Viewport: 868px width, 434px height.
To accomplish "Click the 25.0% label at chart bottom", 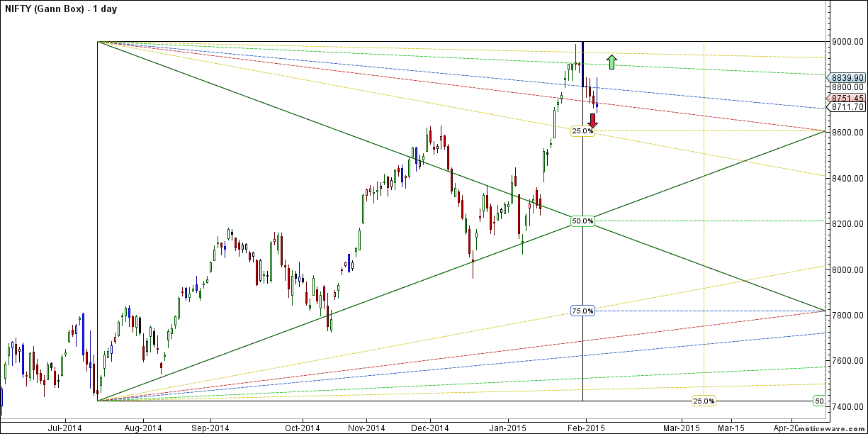I will pyautogui.click(x=702, y=401).
